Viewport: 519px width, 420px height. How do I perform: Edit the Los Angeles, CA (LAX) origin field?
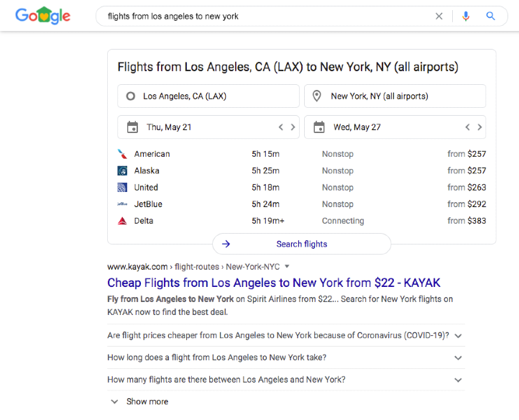pos(208,96)
